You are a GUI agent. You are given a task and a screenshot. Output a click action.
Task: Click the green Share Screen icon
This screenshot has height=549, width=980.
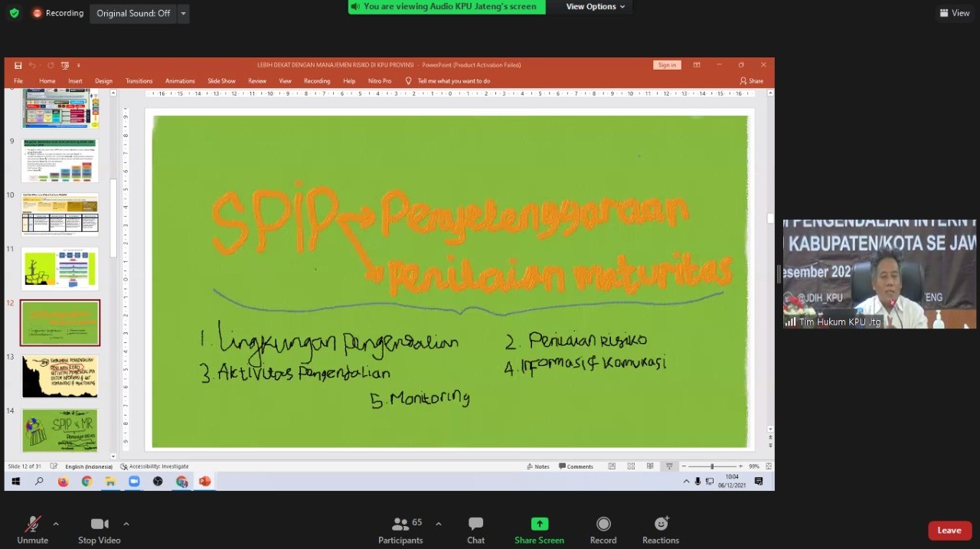[539, 524]
